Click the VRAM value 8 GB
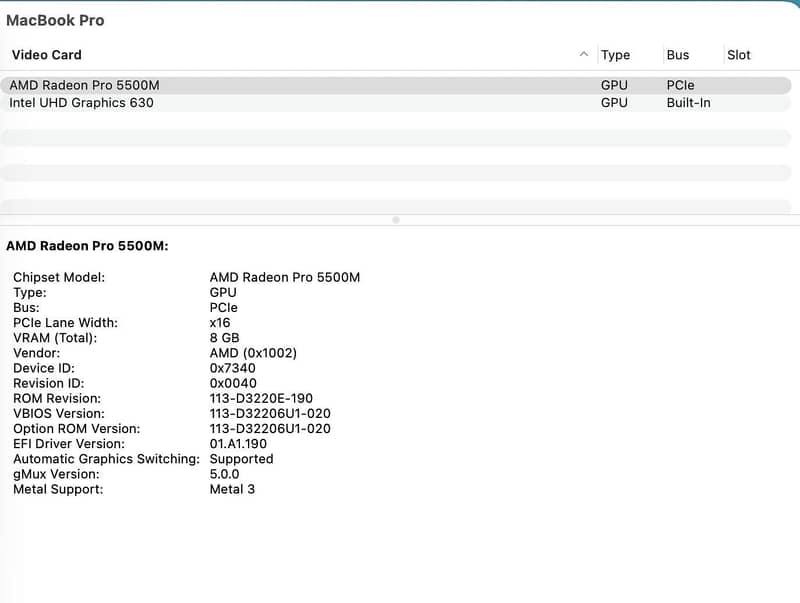800x603 pixels. [224, 338]
